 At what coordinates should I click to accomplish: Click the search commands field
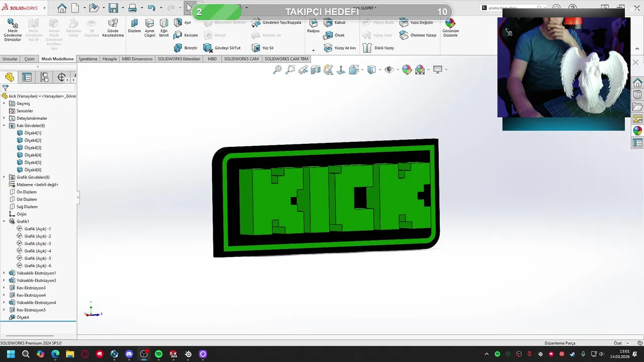coord(513,8)
